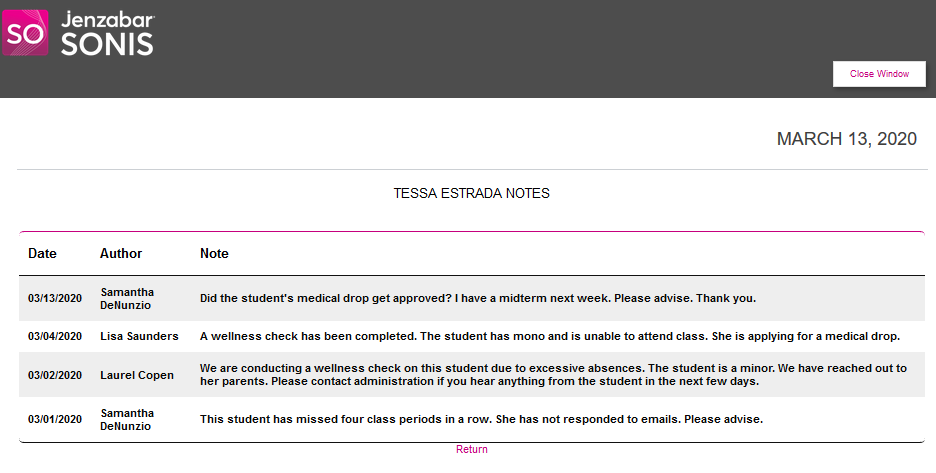Click the note about excessive absences
Viewport: 936px width, 473px height.
(553, 375)
